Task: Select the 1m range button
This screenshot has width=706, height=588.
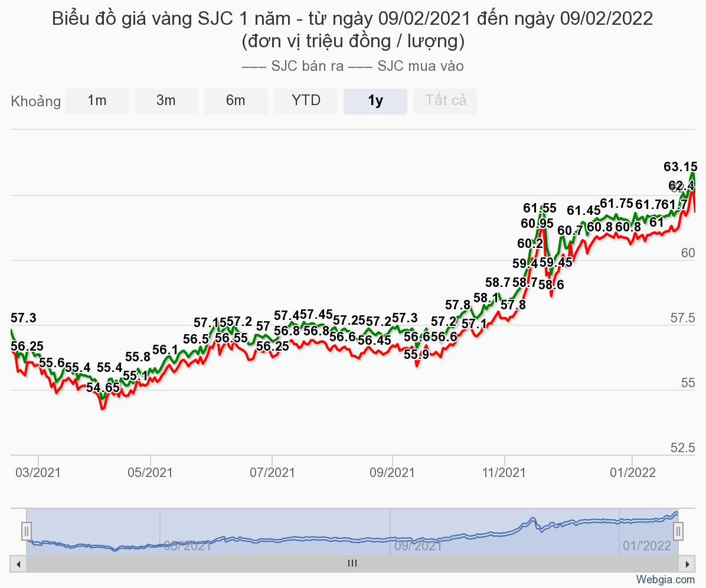Action: click(97, 101)
